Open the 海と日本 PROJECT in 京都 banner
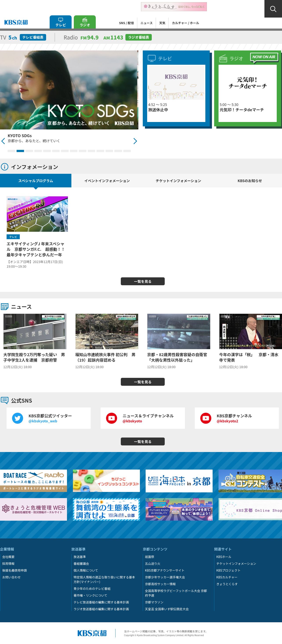The image size is (282, 644). coord(179,481)
